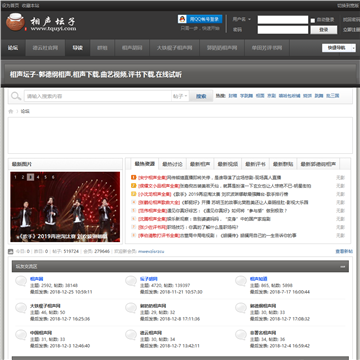Switch to the 最热资源 tab

145,164
